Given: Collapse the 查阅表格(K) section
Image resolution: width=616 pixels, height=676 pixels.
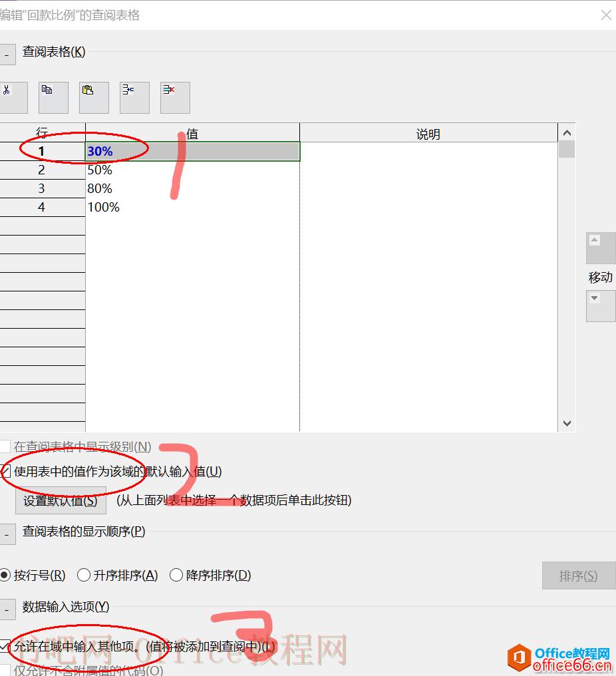Looking at the screenshot, I should (7, 55).
